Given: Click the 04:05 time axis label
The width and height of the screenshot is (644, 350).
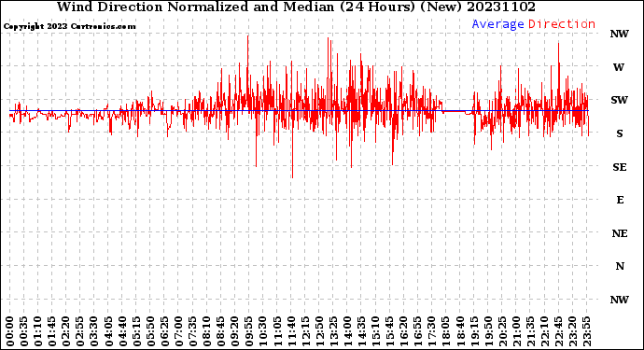Looking at the screenshot, I should pos(108,331).
